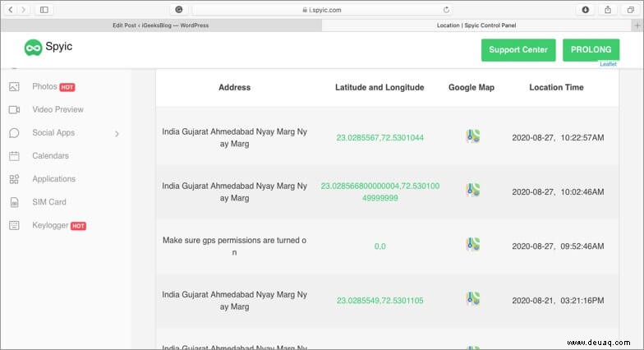
Task: Click the Applications grid icon
Action: tap(14, 179)
